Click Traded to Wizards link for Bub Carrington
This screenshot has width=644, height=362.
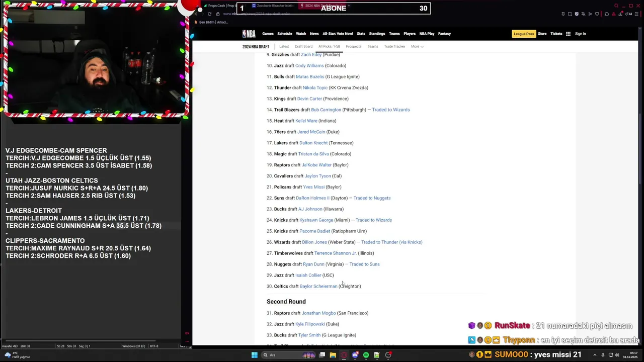point(391,110)
